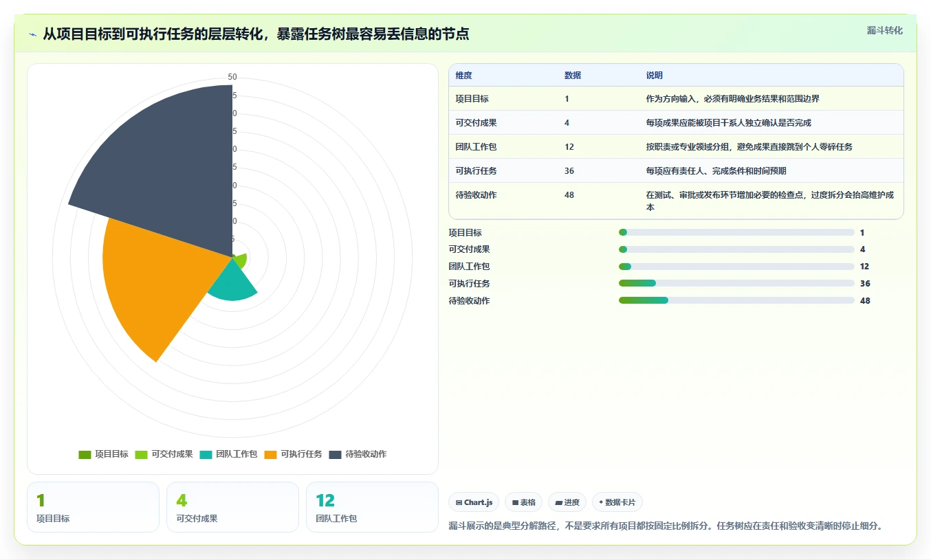Click the value 36 in the table
The width and height of the screenshot is (931, 560).
pos(569,171)
